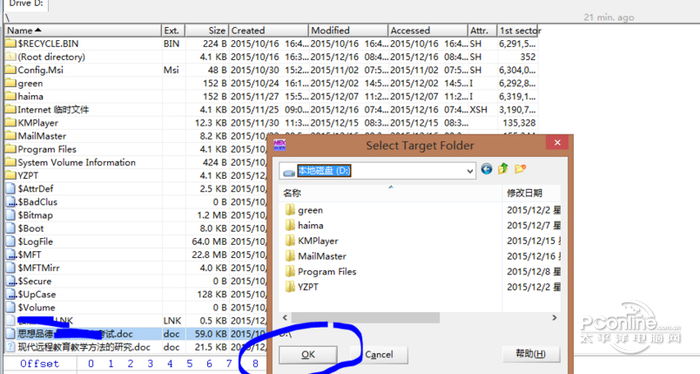Click the 帮助(H) help button

point(530,354)
